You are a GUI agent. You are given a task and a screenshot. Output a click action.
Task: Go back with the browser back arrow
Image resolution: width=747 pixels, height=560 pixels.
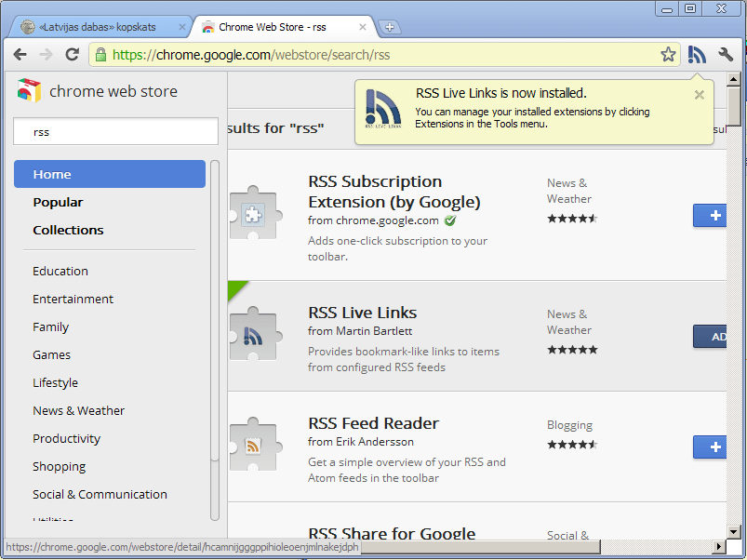[20, 55]
